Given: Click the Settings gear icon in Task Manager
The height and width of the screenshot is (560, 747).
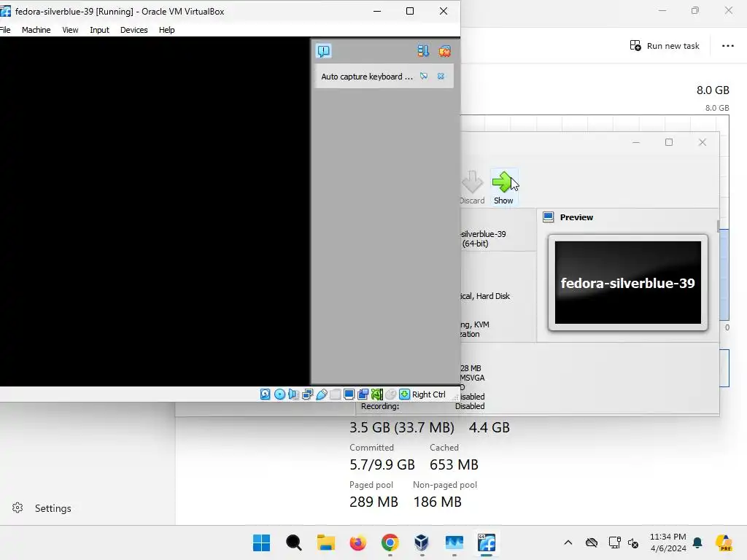Looking at the screenshot, I should (x=18, y=507).
